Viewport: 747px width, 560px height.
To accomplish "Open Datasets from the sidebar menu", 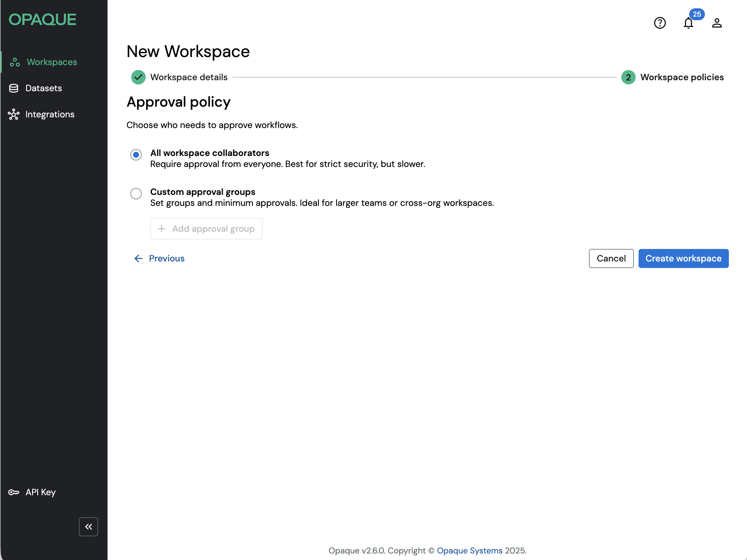I will click(x=44, y=88).
